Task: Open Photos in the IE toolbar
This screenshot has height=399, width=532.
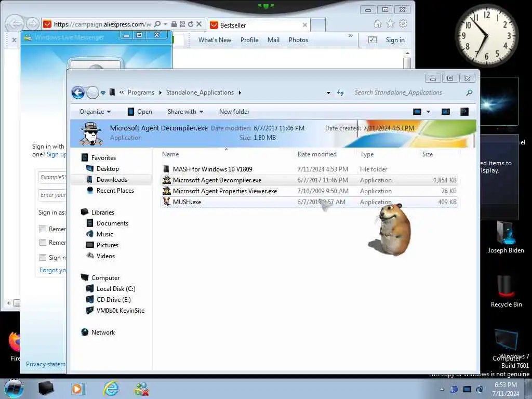Action: 298,40
